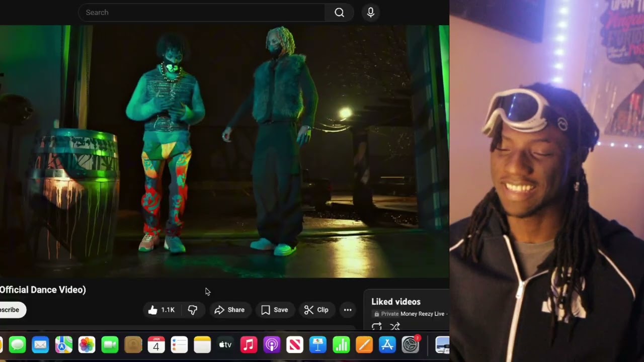
Task: Open Apple TV from the dock
Action: pos(225,345)
